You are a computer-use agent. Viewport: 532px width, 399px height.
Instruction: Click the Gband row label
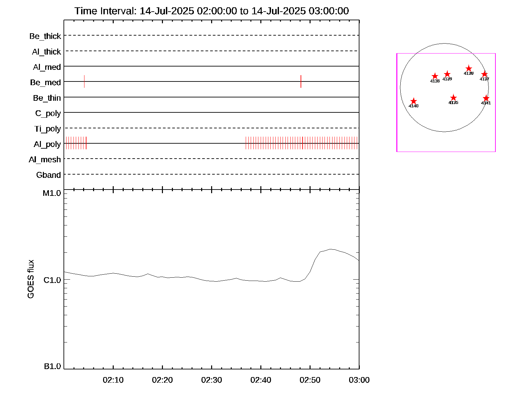click(49, 175)
